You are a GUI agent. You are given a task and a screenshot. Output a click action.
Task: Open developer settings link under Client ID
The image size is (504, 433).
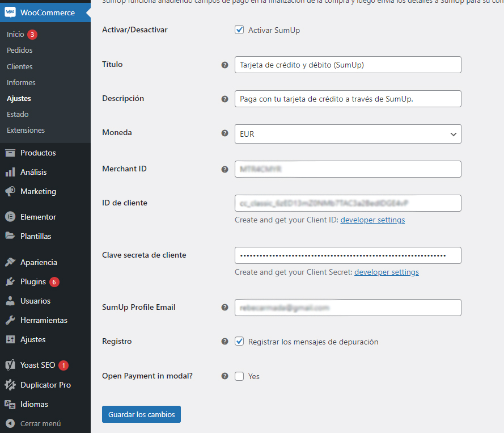372,220
